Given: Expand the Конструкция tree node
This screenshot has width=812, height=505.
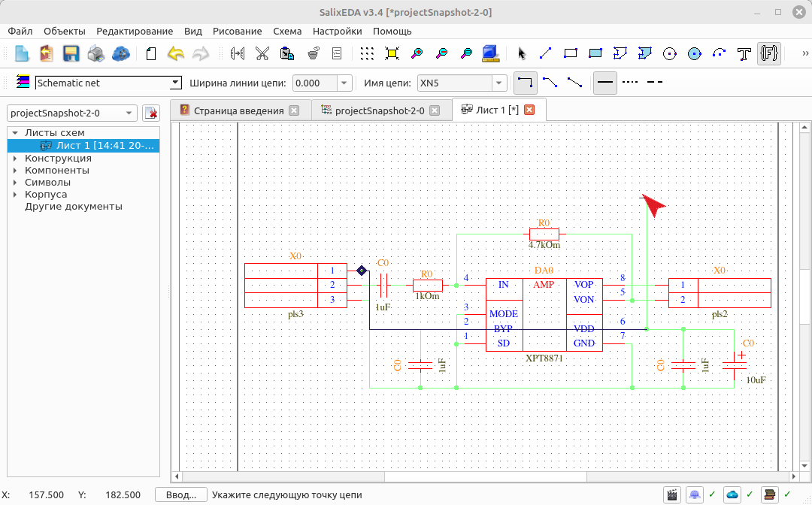Looking at the screenshot, I should coord(15,159).
